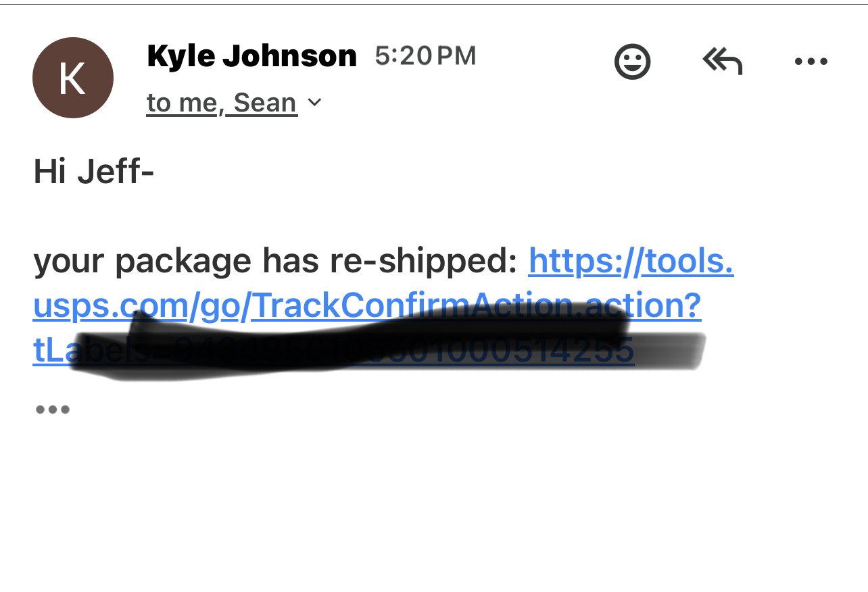Show trimmed content via gray ellipsis
868x592 pixels.
pyautogui.click(x=52, y=410)
